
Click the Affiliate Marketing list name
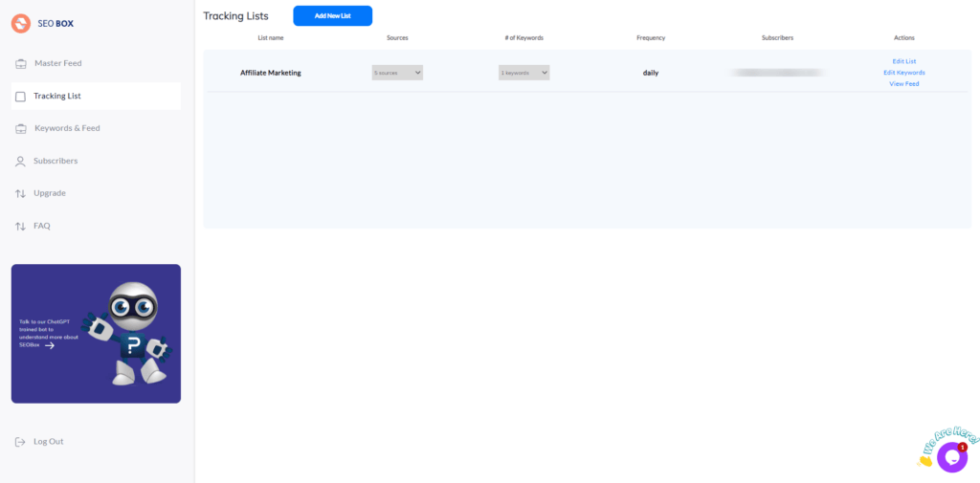[270, 73]
